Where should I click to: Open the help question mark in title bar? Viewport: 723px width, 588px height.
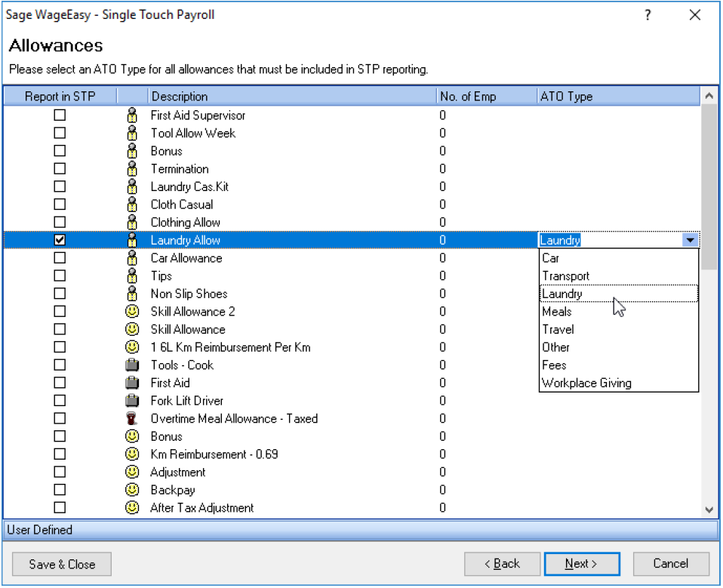pyautogui.click(x=648, y=15)
